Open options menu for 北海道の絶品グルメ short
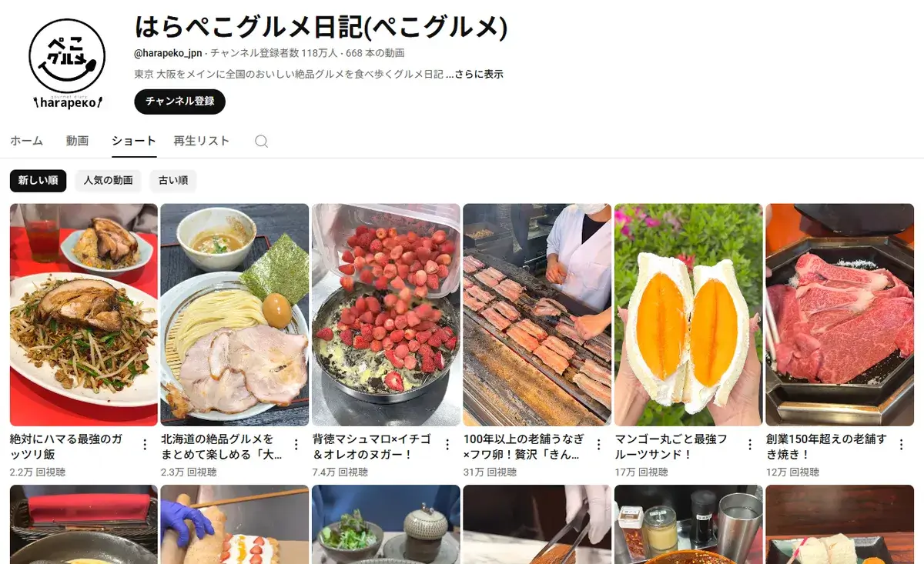 [x=296, y=445]
